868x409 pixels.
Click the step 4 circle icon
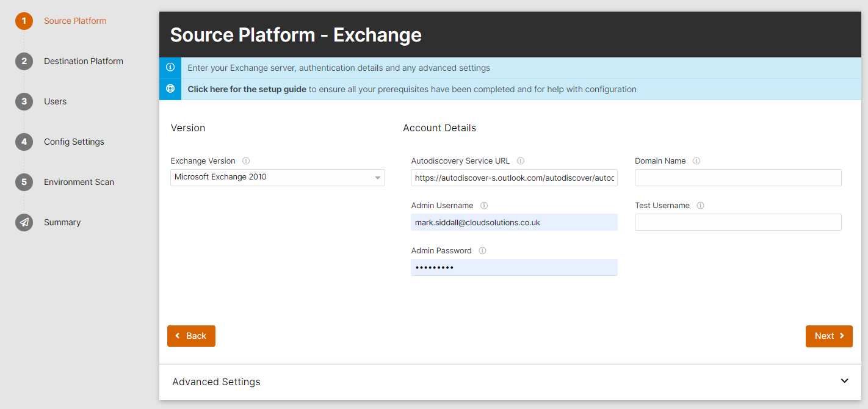24,142
